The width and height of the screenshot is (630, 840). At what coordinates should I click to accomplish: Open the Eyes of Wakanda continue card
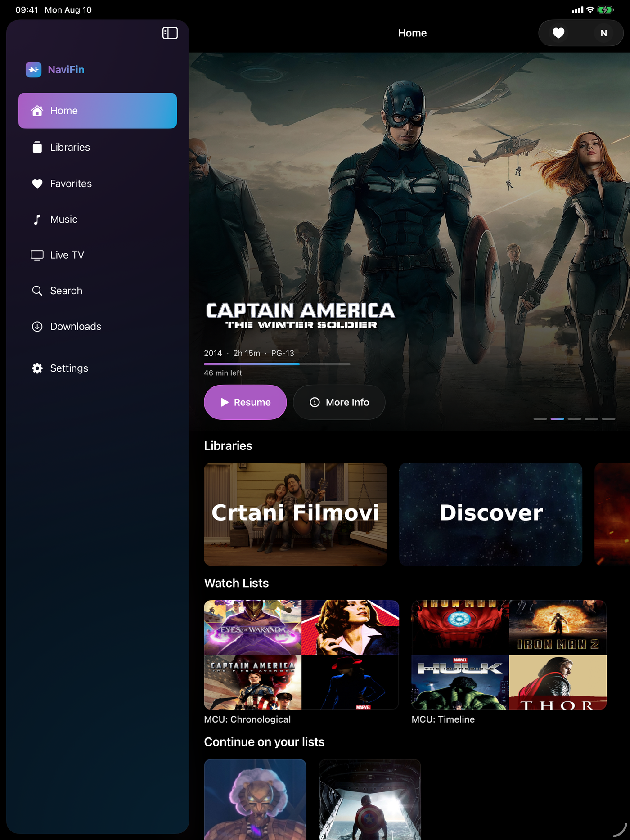click(255, 800)
